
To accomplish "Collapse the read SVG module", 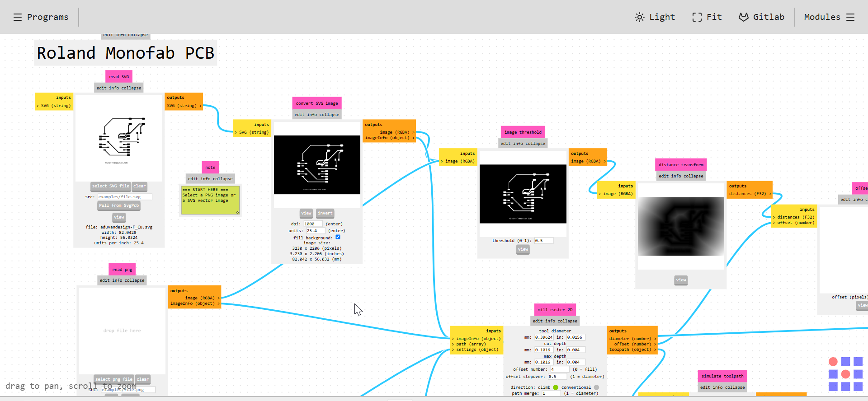I will tap(131, 88).
